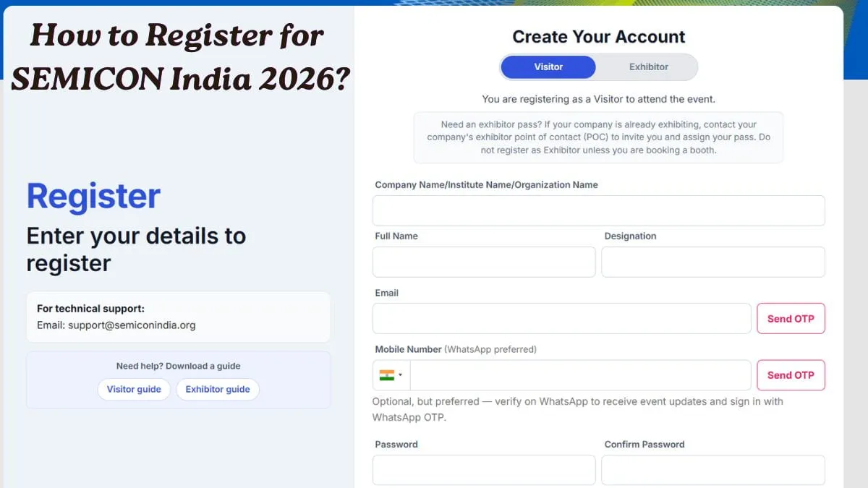Select the Visitor registration tab

(x=548, y=67)
